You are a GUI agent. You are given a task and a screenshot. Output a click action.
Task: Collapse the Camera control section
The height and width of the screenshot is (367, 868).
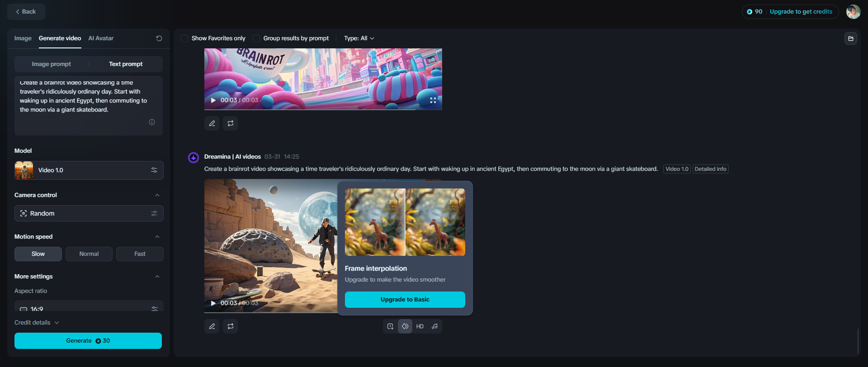click(157, 195)
